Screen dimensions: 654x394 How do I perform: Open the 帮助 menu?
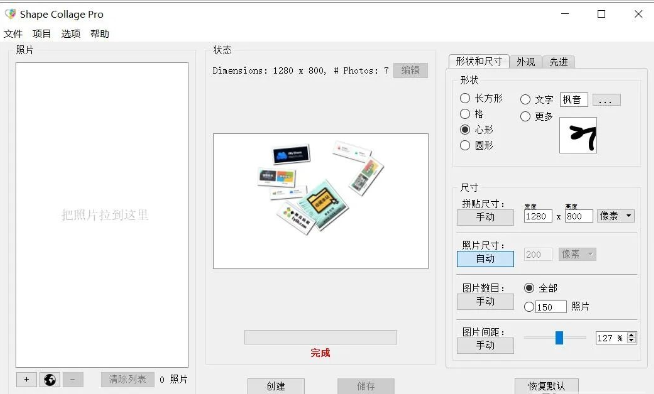pyautogui.click(x=100, y=34)
